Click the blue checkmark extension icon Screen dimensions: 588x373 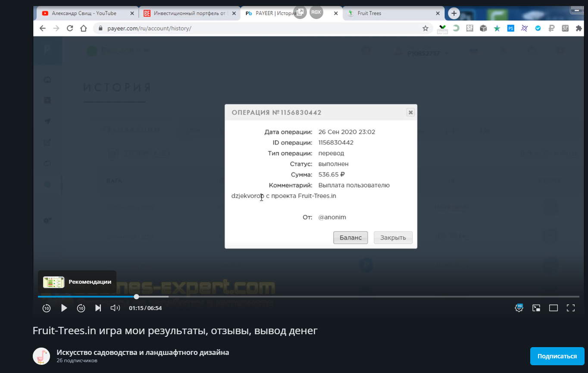click(x=538, y=28)
